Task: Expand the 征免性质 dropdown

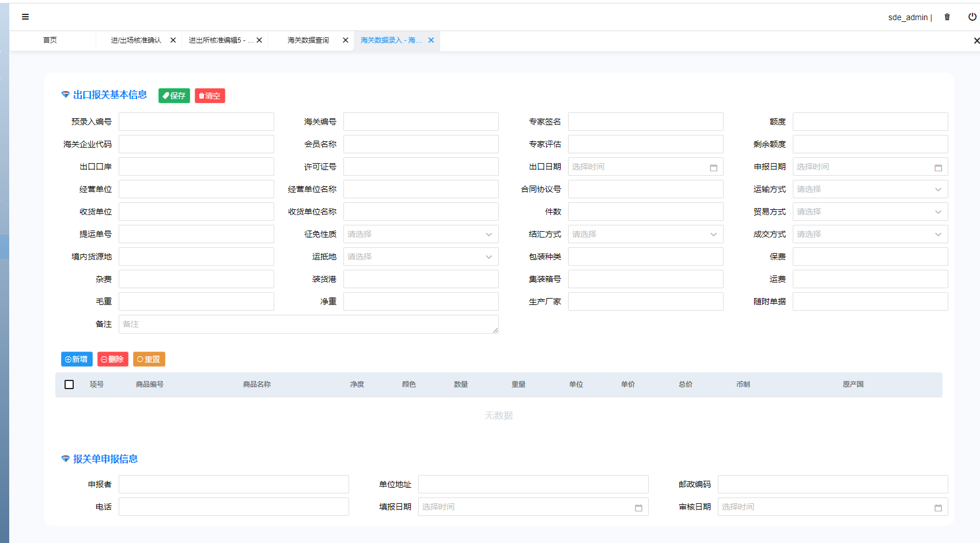Action: click(x=421, y=234)
